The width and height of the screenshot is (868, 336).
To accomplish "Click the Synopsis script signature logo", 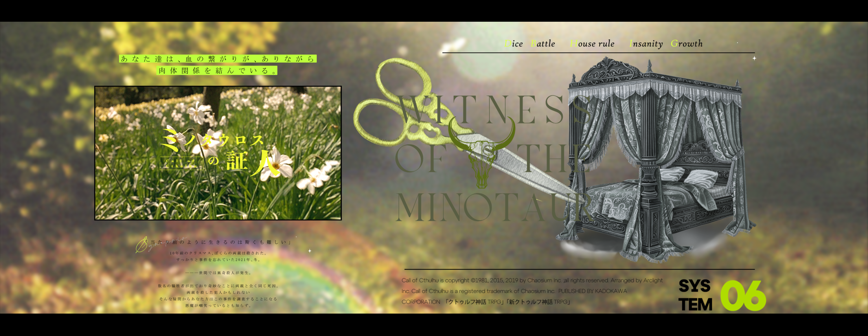I will (141, 244).
